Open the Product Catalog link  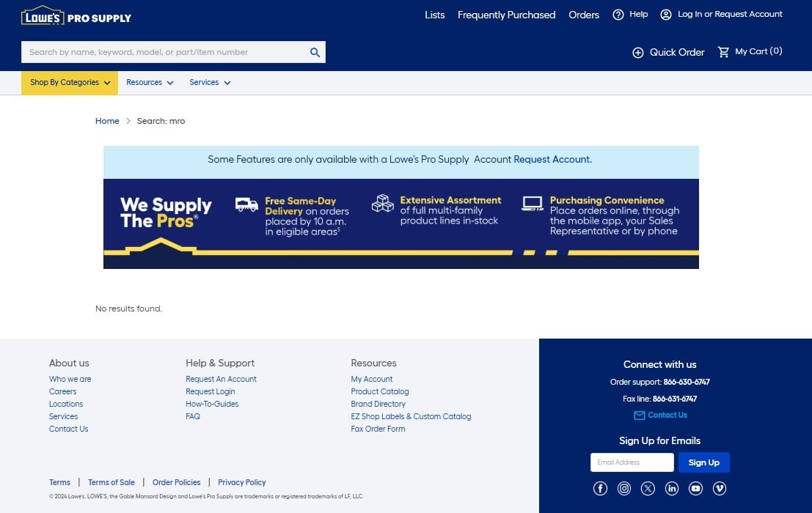coord(379,391)
